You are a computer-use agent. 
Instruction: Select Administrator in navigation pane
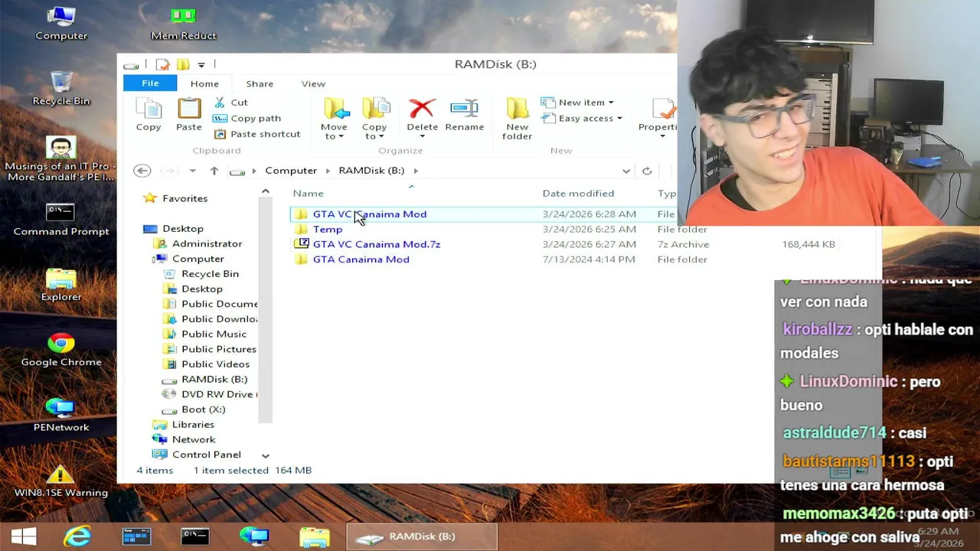[x=207, y=243]
